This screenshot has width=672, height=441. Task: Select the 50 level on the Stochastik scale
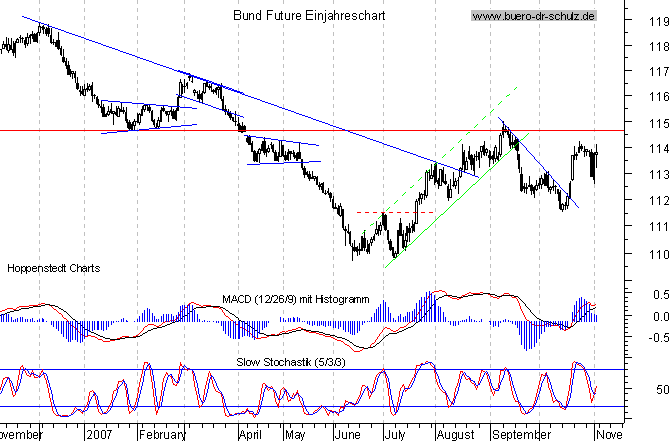[x=660, y=389]
